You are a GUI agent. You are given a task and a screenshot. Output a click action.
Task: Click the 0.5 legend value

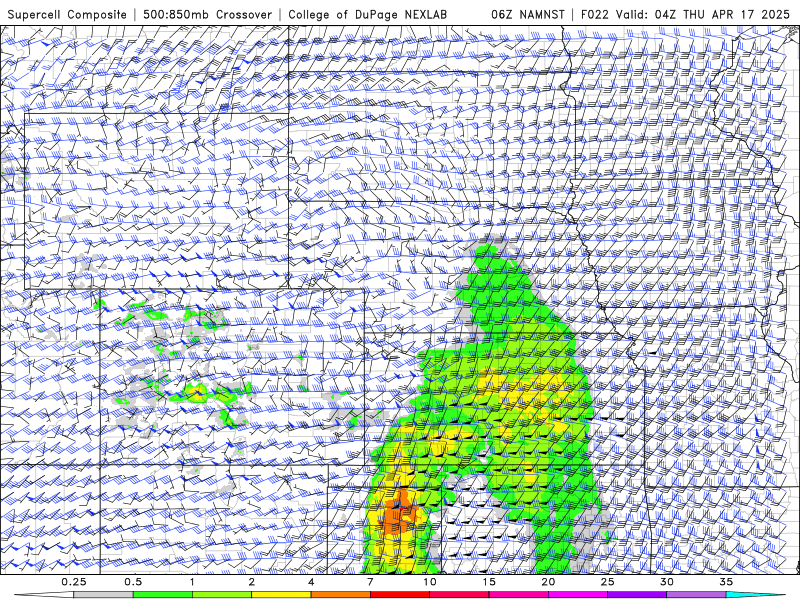coord(133,582)
